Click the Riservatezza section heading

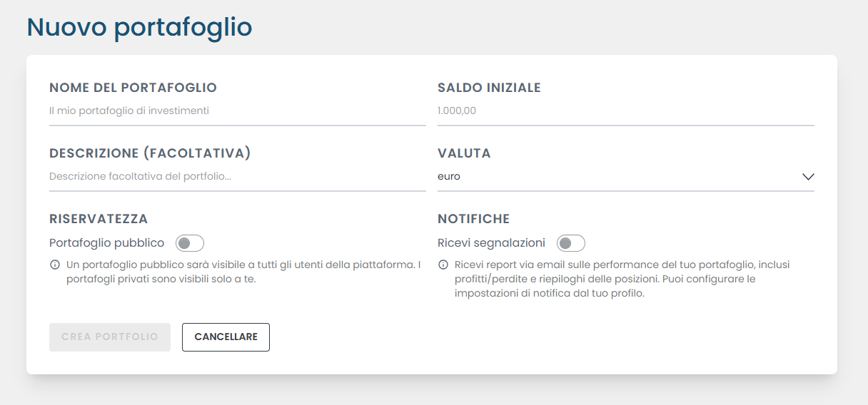99,219
